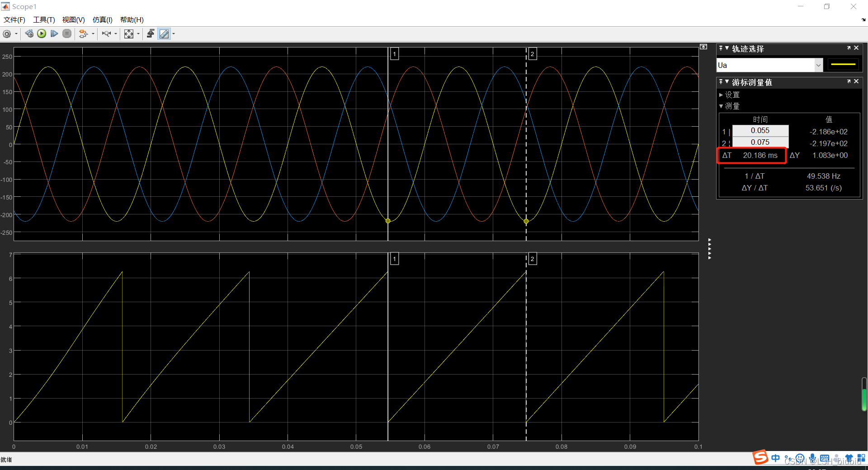
Task: Click the green vertical level slider
Action: 864,394
